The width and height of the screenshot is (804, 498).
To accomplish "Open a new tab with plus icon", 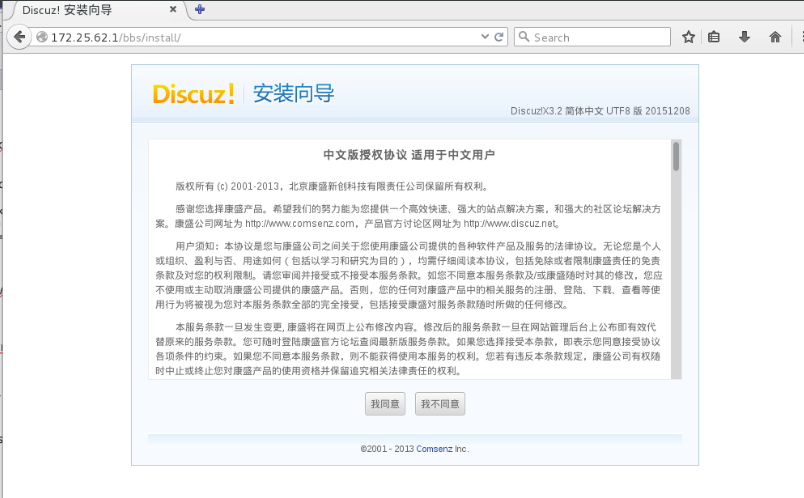I will [200, 9].
